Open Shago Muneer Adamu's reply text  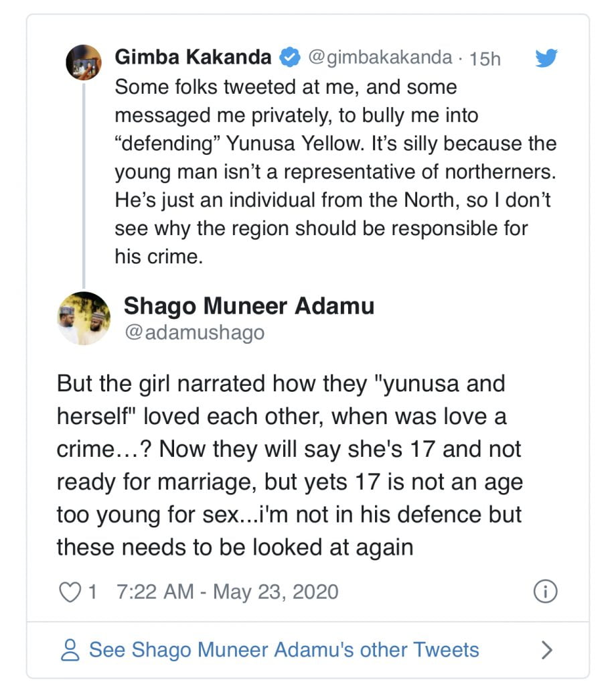click(290, 466)
